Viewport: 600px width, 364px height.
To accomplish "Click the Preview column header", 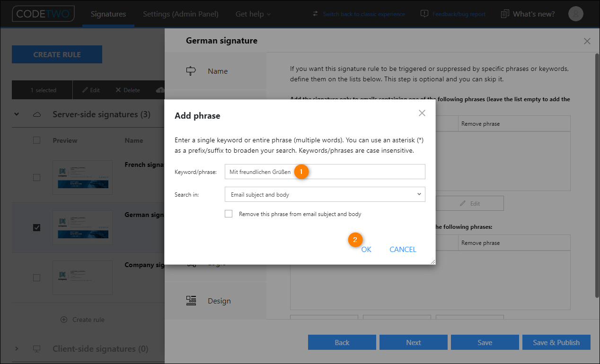I will click(65, 140).
